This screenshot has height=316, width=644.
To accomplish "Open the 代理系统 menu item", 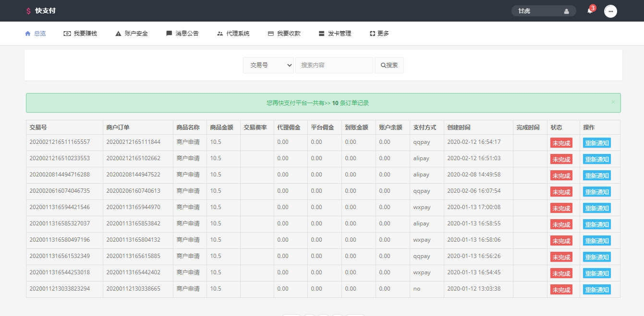I will click(233, 34).
